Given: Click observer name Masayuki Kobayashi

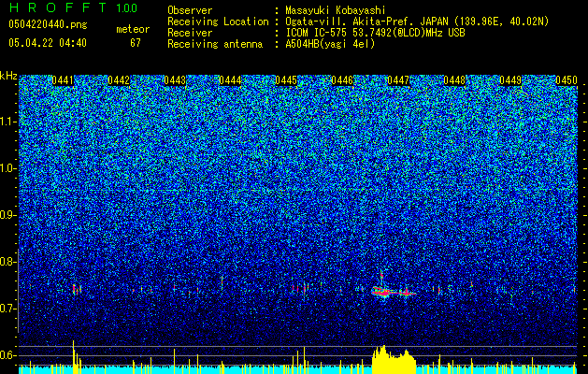Looking at the screenshot, I should pos(336,10).
